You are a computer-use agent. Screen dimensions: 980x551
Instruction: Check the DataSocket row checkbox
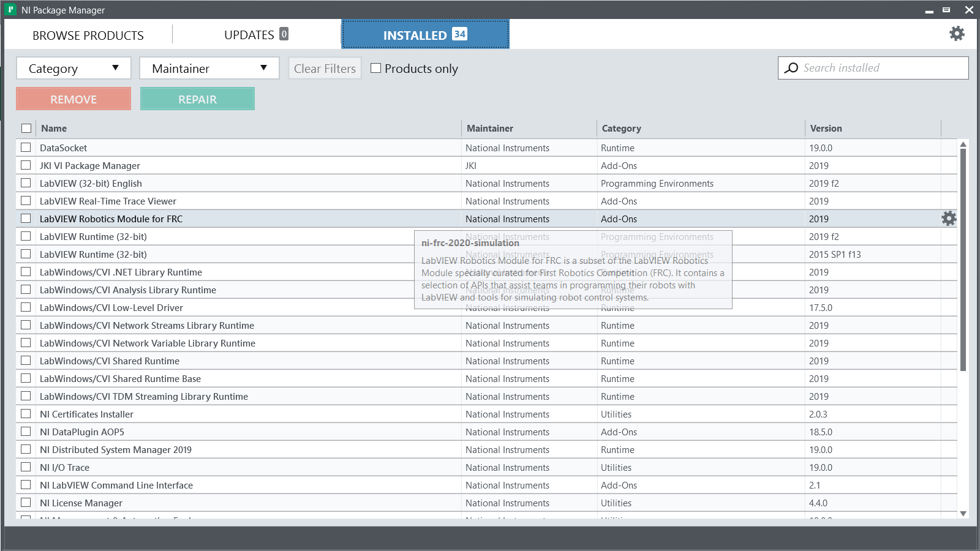tap(26, 148)
